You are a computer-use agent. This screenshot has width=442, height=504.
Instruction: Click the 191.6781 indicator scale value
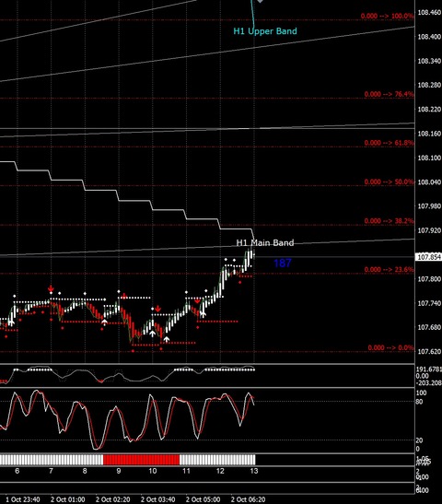429,369
